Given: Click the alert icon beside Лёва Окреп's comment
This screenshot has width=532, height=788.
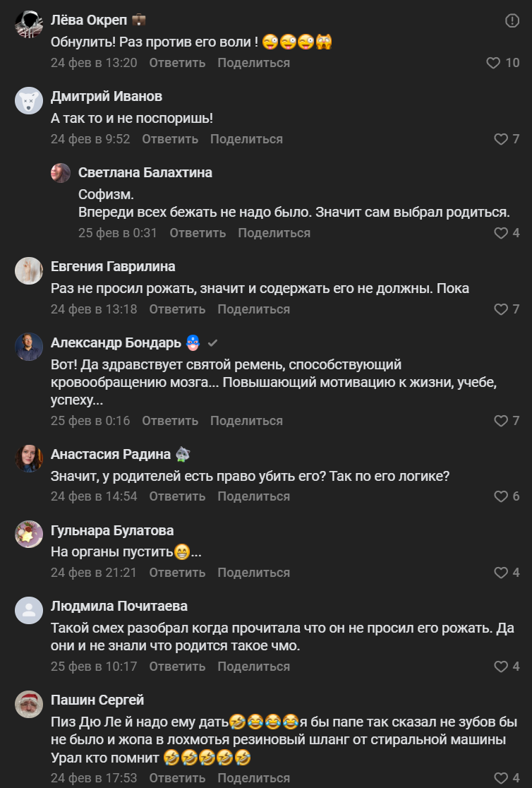Looking at the screenshot, I should point(512,21).
